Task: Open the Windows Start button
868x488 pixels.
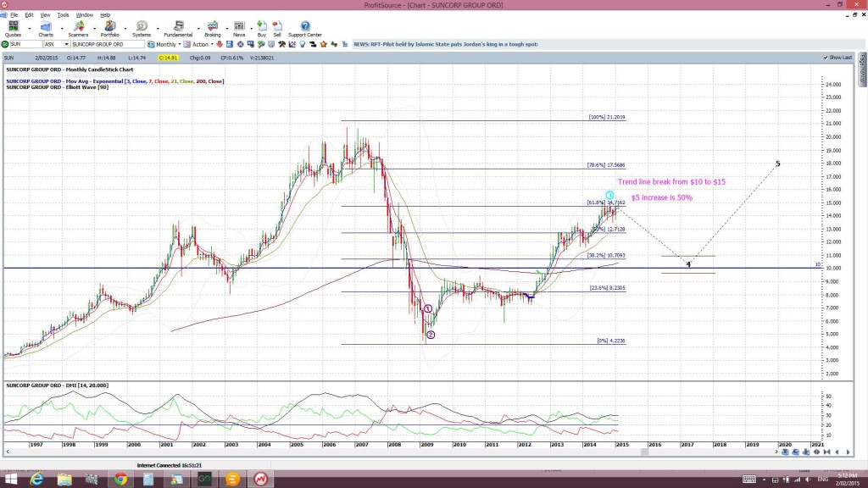Action: [10, 480]
